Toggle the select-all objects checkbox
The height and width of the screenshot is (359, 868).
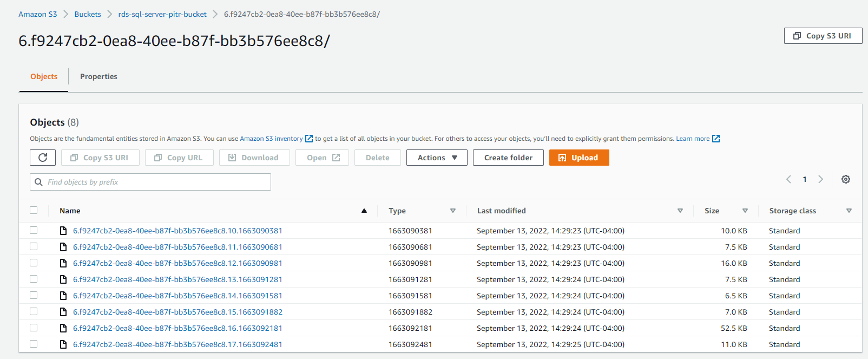pyautogui.click(x=34, y=210)
